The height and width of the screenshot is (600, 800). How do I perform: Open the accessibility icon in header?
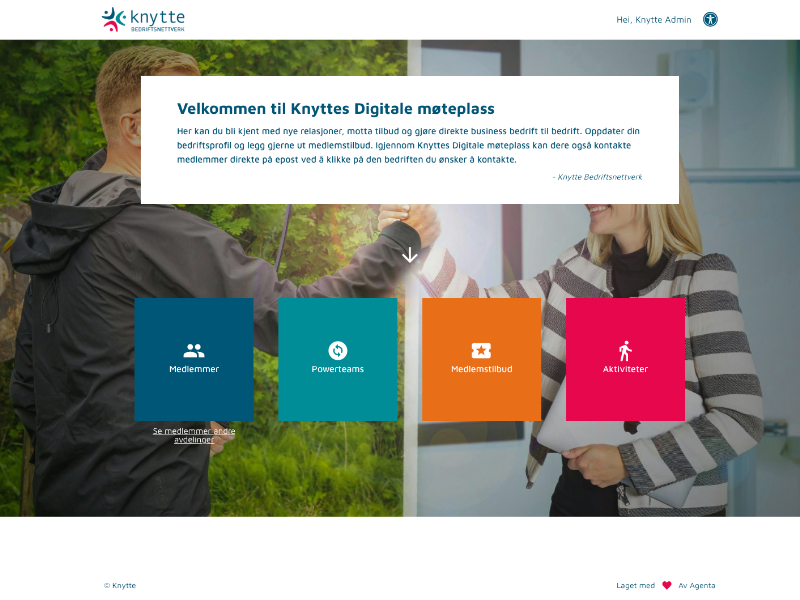tap(710, 19)
